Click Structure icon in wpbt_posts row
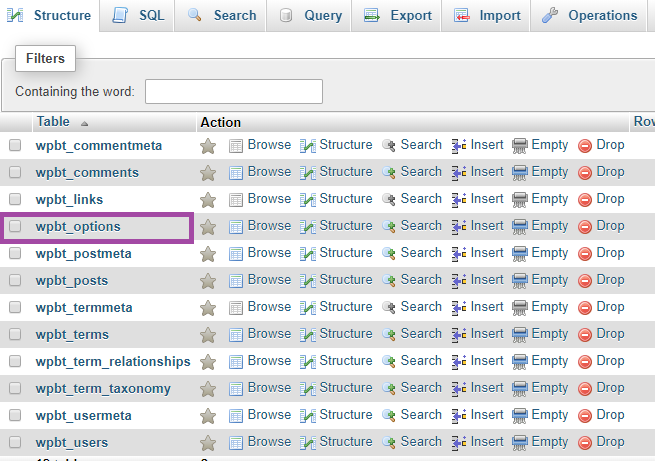The height and width of the screenshot is (461, 655). 308,281
